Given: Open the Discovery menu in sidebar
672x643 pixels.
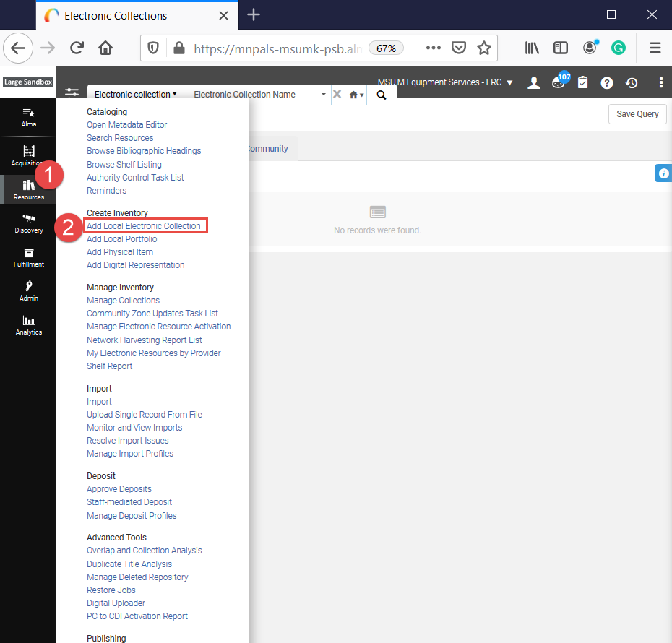Looking at the screenshot, I should coord(29,224).
